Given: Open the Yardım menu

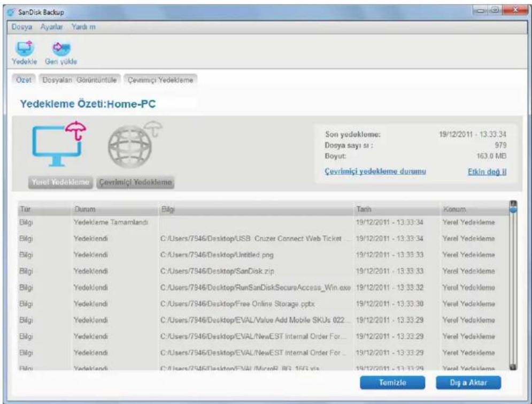Looking at the screenshot, I should (x=83, y=27).
